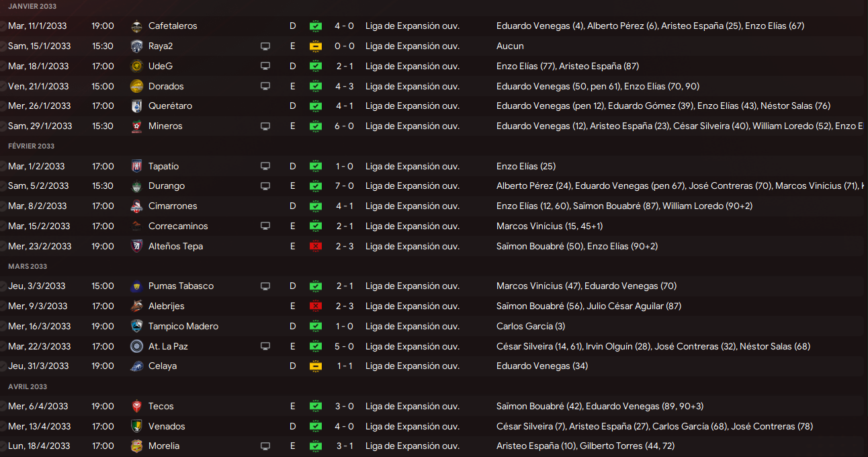Tick the selection circle for the 1/2/2033 Tapatío match

tap(2, 167)
